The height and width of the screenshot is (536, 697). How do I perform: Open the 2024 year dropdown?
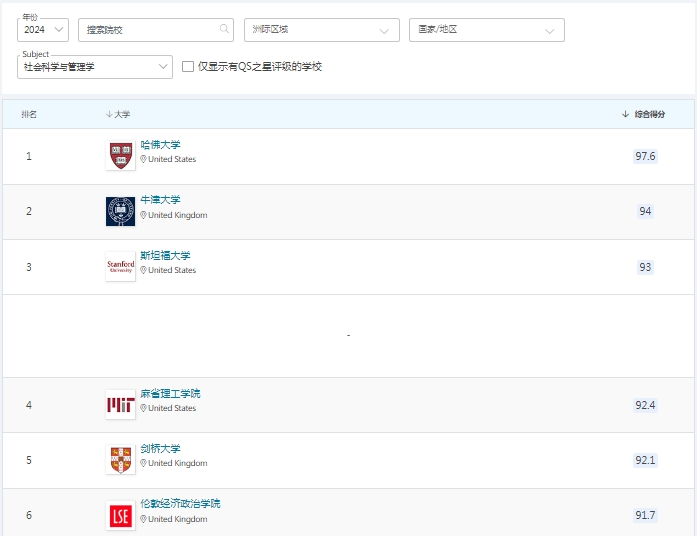point(43,30)
